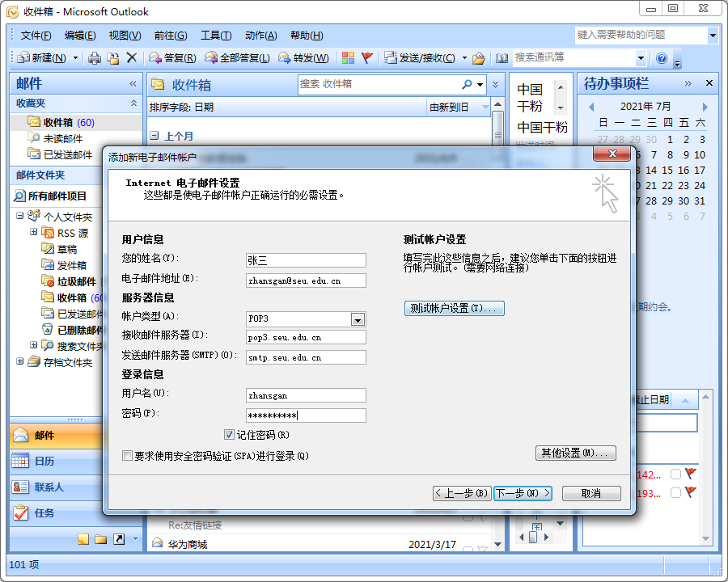Collapse the 上个月 group in the message list
The image size is (728, 582).
tap(154, 136)
